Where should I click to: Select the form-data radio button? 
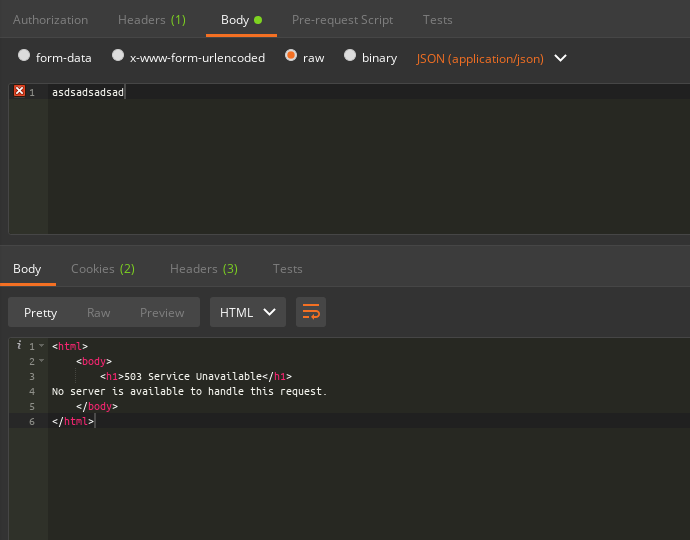click(25, 57)
